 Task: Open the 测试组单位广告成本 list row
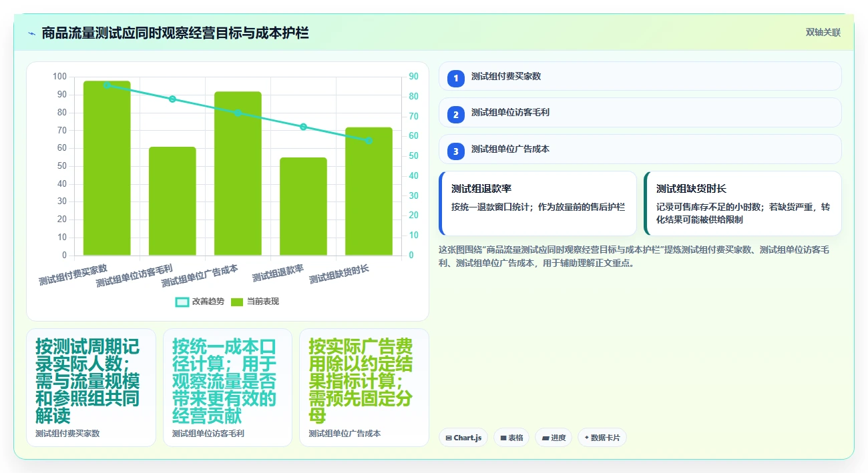coord(640,149)
